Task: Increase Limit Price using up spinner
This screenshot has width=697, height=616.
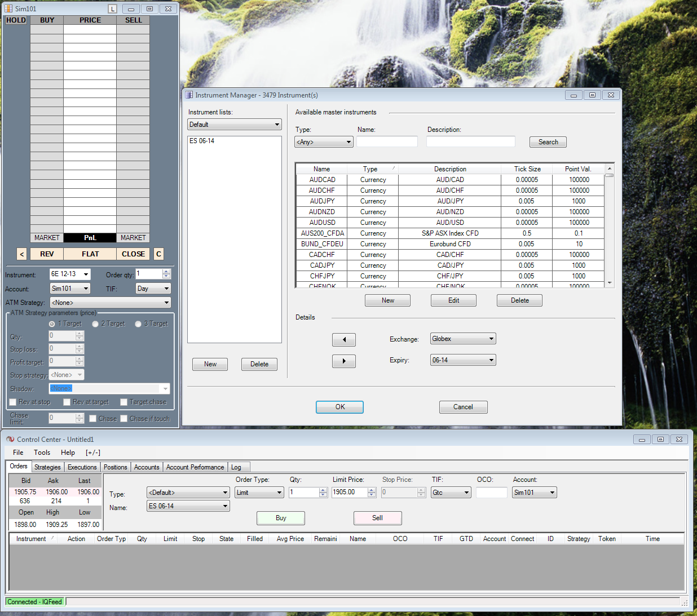Action: coord(372,490)
